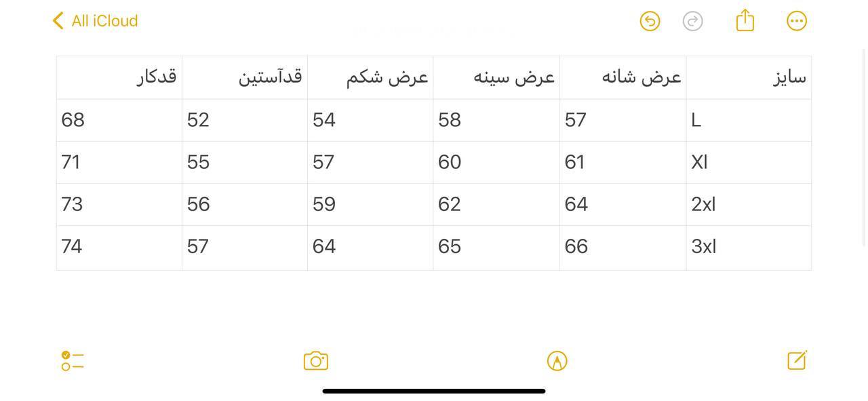Viewport: 868px width, 401px height.
Task: Click the cell with value 68
Action: click(x=119, y=120)
